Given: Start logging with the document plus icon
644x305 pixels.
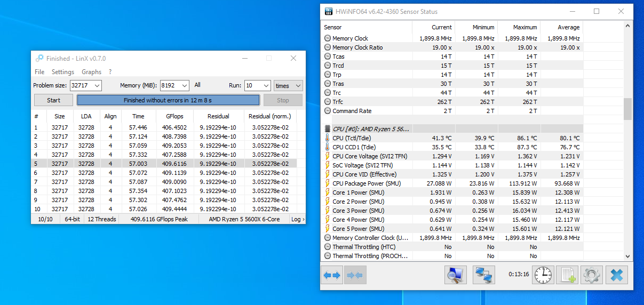Looking at the screenshot, I should coord(567,275).
